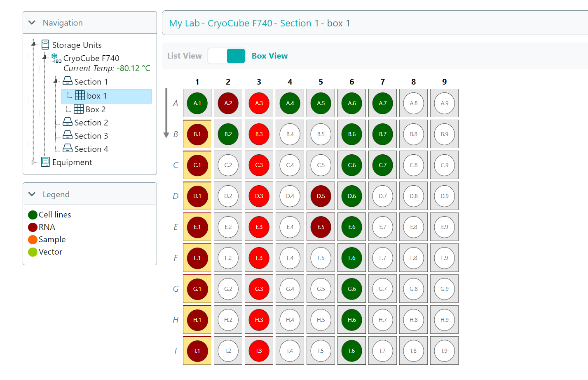
Task: Click the green Cell lines legend swatch
Action: click(x=33, y=215)
